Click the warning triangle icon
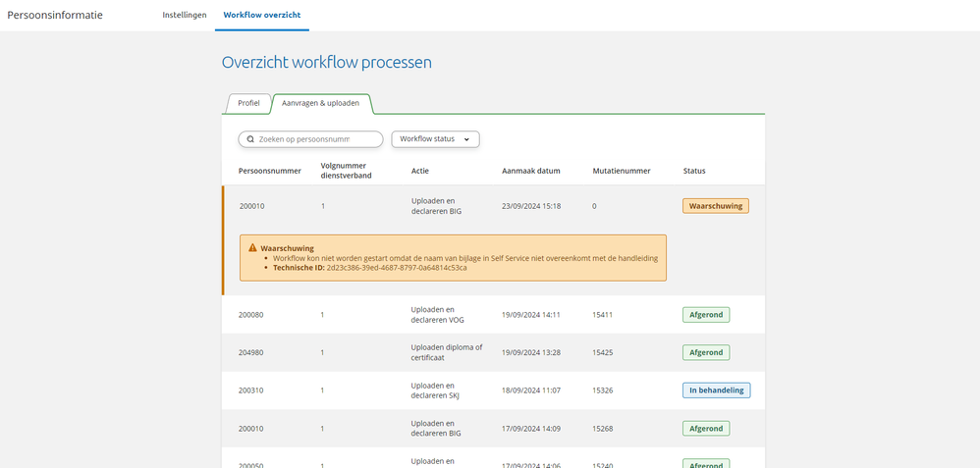The width and height of the screenshot is (980, 468). (252, 248)
